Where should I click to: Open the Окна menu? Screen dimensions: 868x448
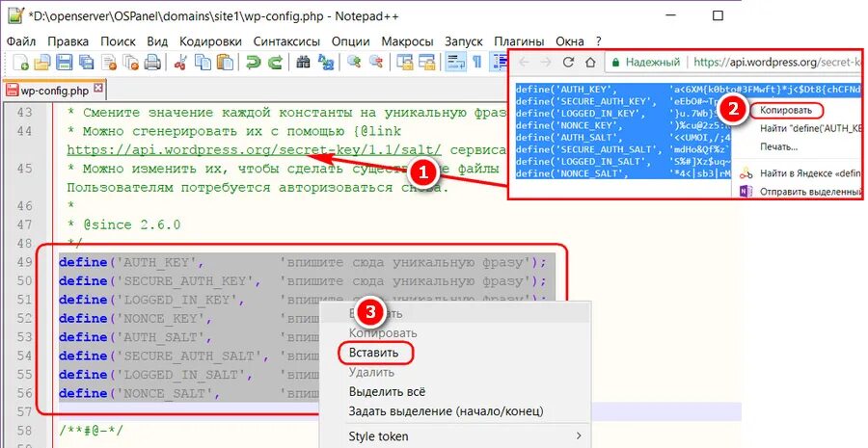[x=570, y=41]
